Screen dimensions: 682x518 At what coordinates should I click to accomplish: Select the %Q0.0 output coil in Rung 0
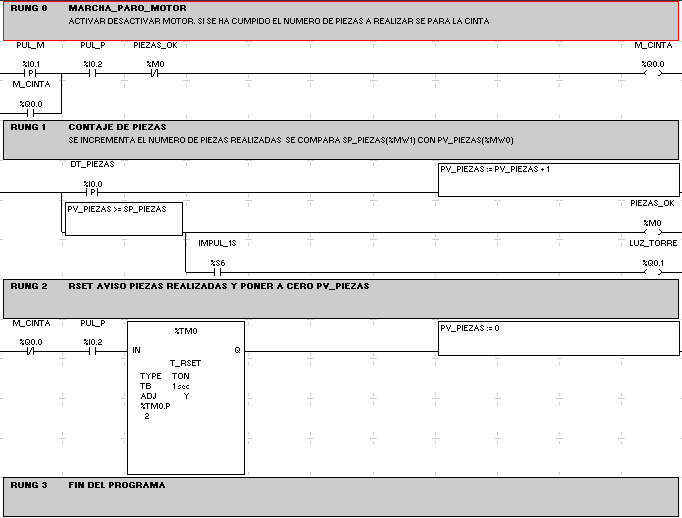652,73
